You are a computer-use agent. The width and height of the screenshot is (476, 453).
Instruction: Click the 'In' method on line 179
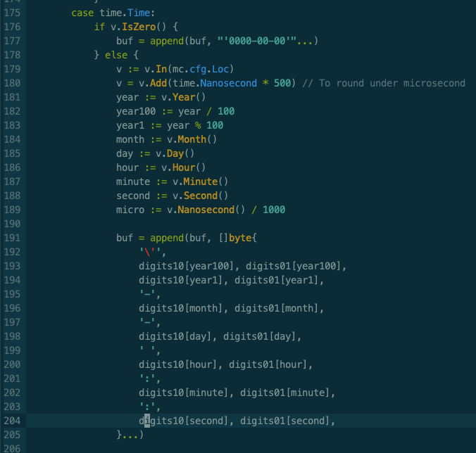(161, 69)
